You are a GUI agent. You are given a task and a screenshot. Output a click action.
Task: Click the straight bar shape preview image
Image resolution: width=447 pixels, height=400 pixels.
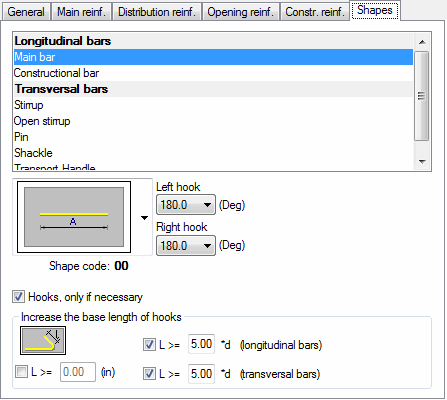(x=74, y=217)
